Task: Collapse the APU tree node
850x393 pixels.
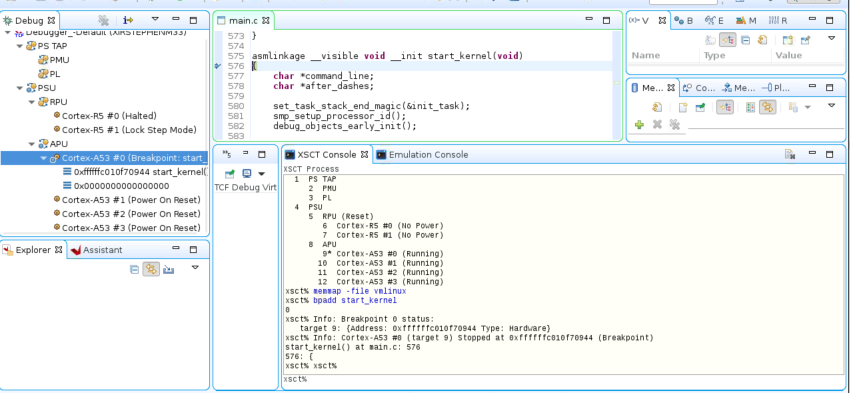Action: 31,144
